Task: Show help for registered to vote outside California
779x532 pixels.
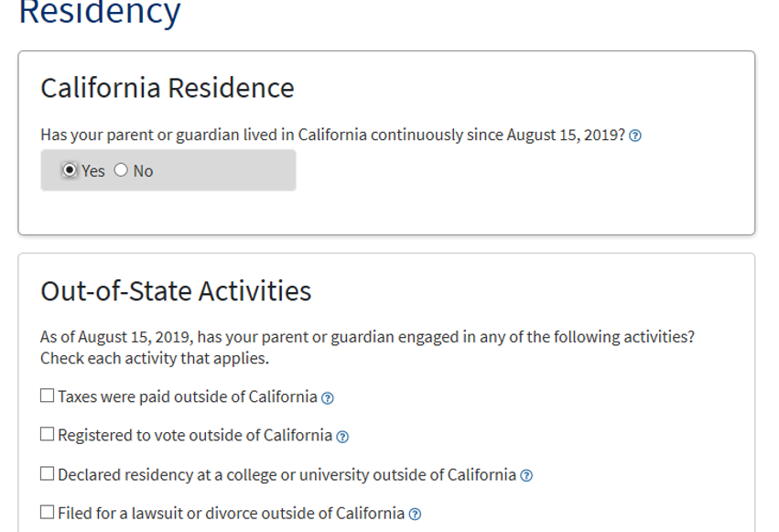Action: pos(342,437)
